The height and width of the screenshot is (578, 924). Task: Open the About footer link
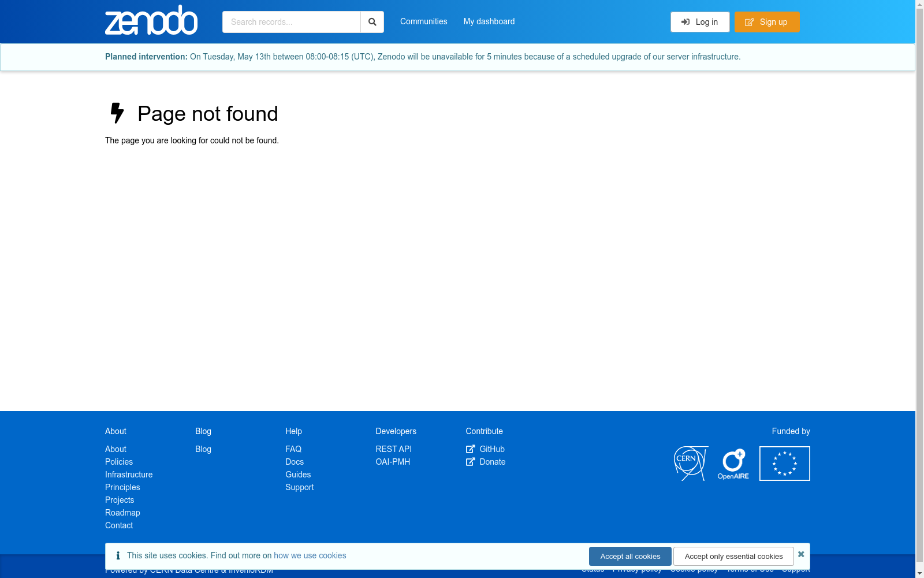[115, 449]
